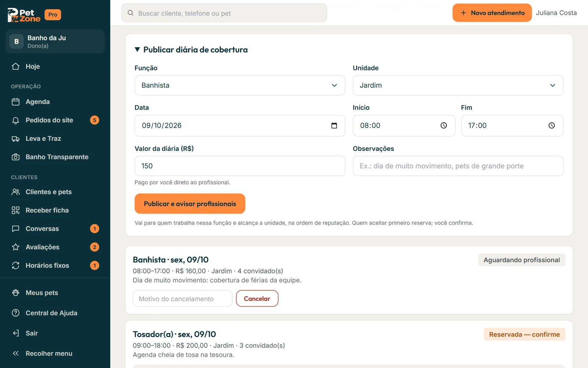Collapse the Publicar diária de cobertura section
The width and height of the screenshot is (588, 368).
pyautogui.click(x=191, y=50)
